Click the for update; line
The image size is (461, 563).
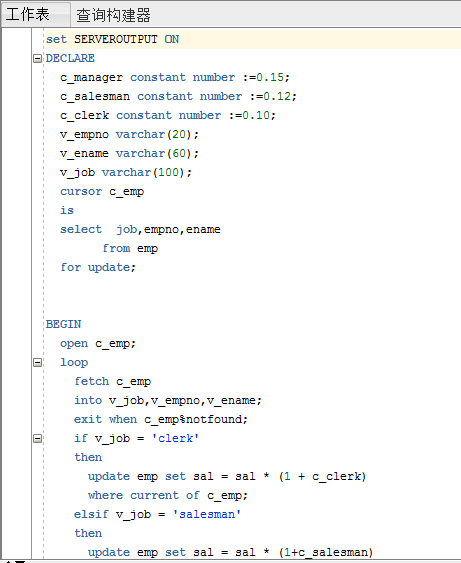[98, 267]
